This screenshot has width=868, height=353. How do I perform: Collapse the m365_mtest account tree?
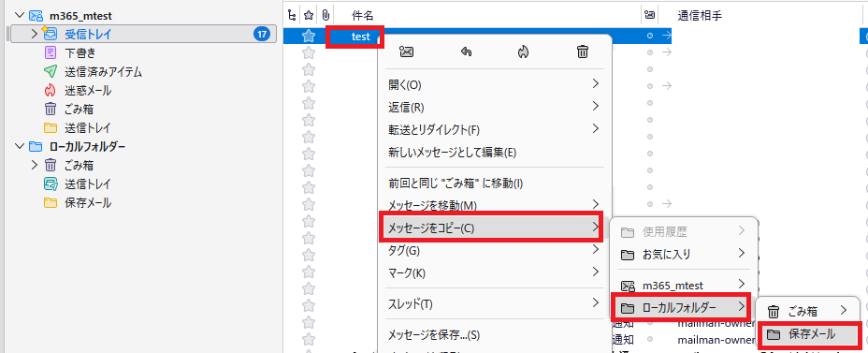(20, 16)
